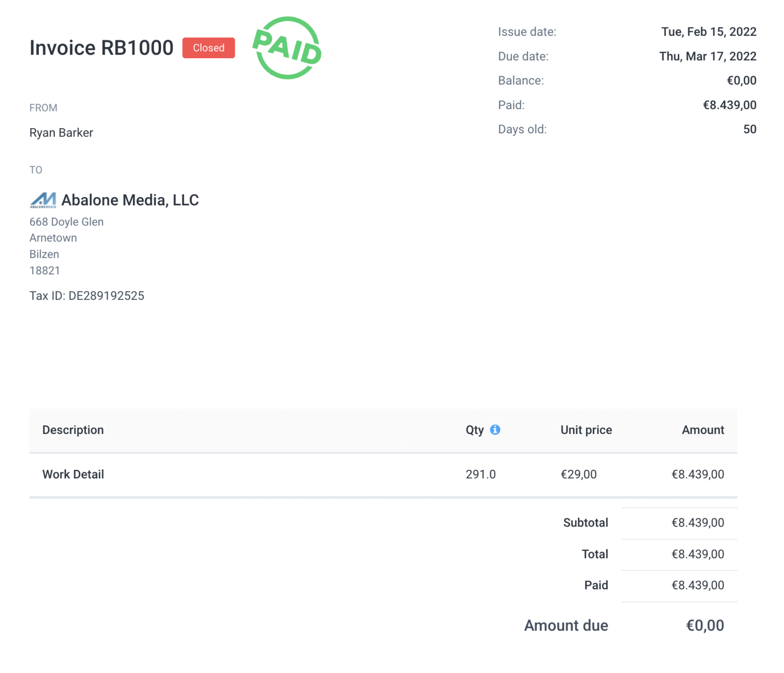Viewport: 784px width, 673px height.
Task: Select the Subtotal row amount
Action: coord(698,522)
